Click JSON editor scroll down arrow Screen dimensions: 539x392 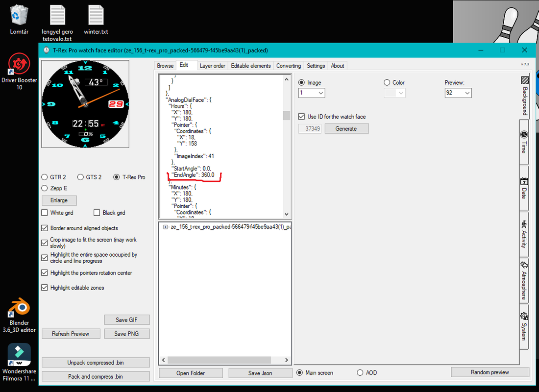[x=286, y=214]
